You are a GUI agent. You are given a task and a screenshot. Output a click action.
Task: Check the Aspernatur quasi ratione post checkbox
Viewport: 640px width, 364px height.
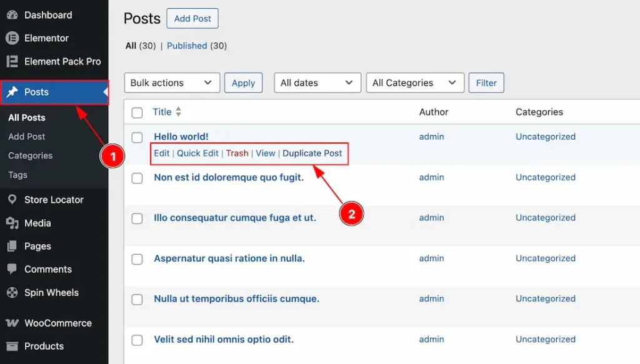[137, 259]
